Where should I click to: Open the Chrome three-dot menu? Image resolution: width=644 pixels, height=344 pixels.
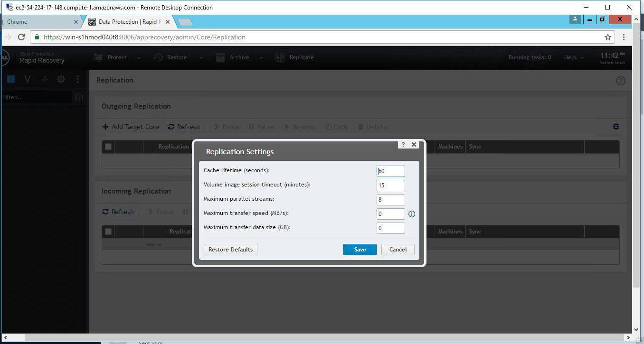point(624,37)
